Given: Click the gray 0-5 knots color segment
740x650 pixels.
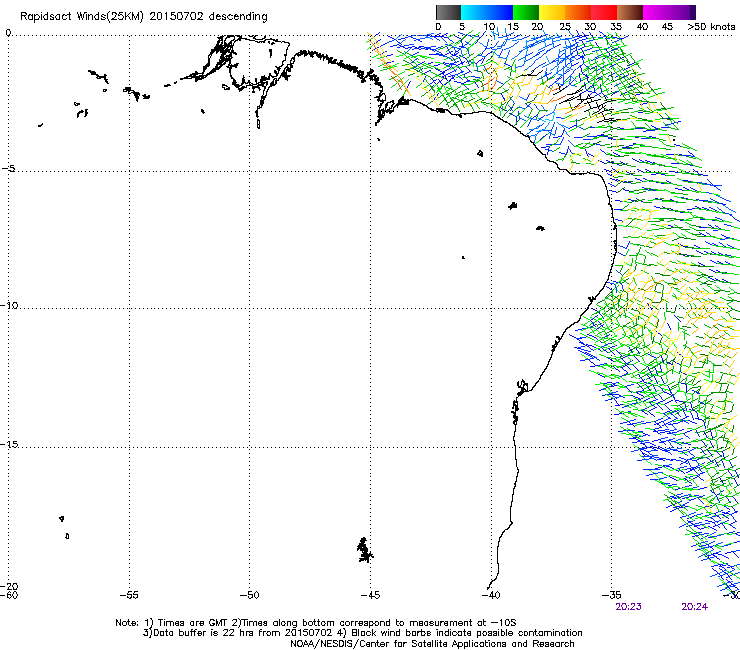Looking at the screenshot, I should (x=448, y=12).
